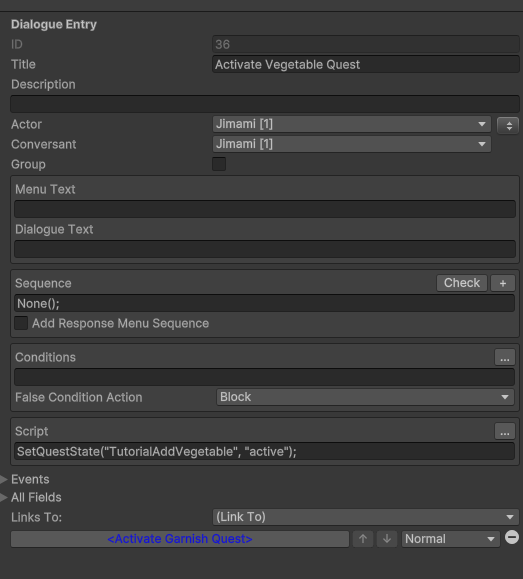Click the plus button next to Sequence Check
This screenshot has width=523, height=579.
coord(503,283)
